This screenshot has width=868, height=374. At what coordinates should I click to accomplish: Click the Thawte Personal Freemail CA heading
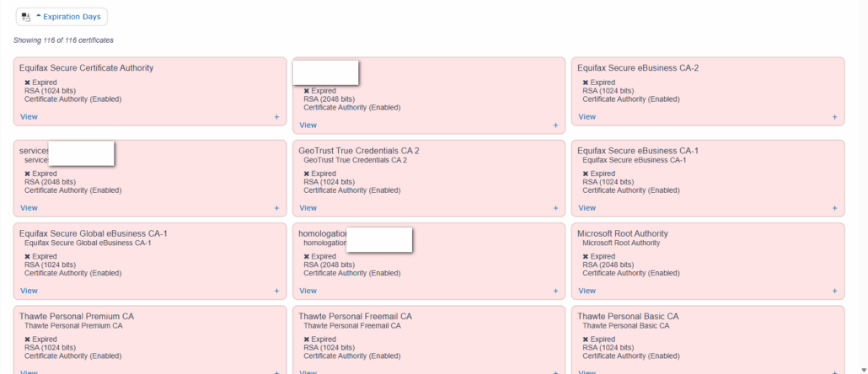pos(355,317)
